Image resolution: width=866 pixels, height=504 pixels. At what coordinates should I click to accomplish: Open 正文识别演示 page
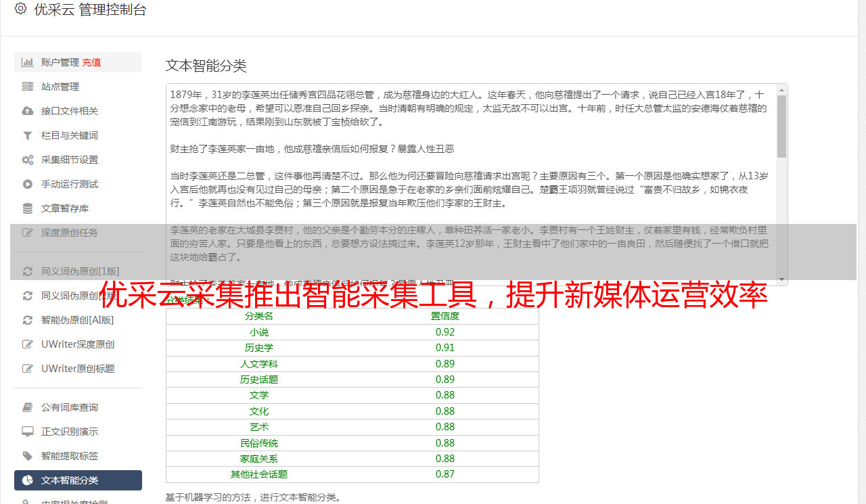pos(78,432)
